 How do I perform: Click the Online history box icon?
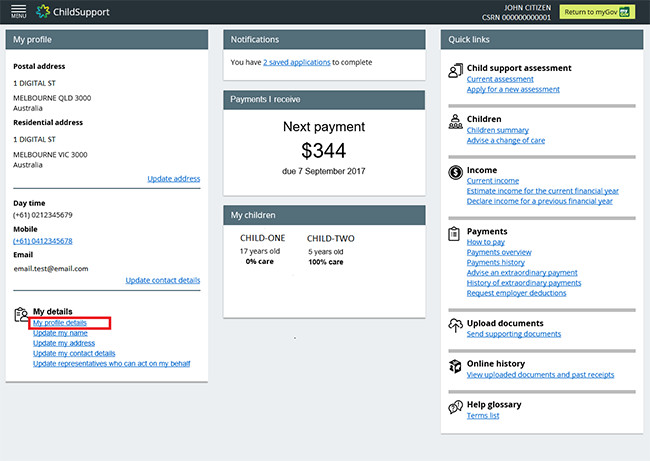[x=455, y=366]
